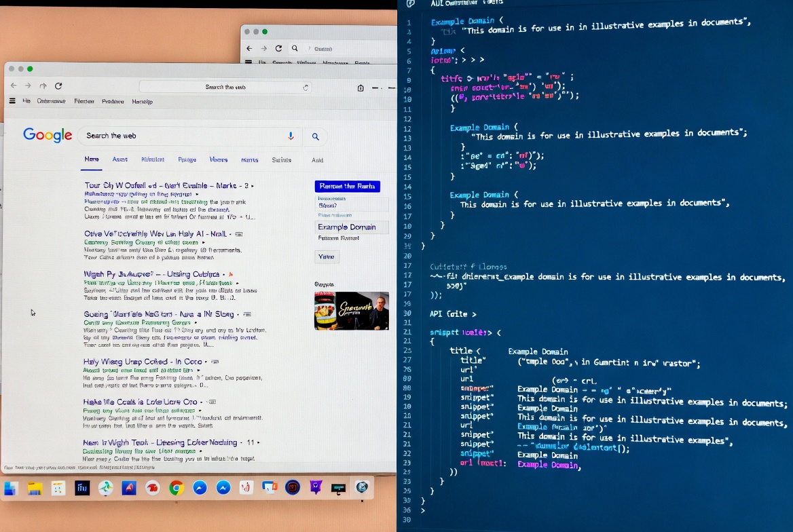
Task: Open the blue window-tiles icon at the dock's start
Action: click(x=11, y=489)
